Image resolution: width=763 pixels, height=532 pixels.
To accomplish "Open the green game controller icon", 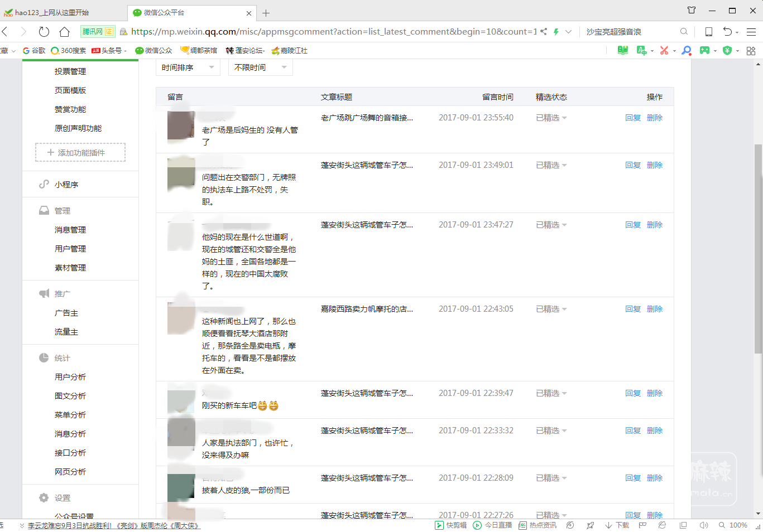I will point(705,50).
